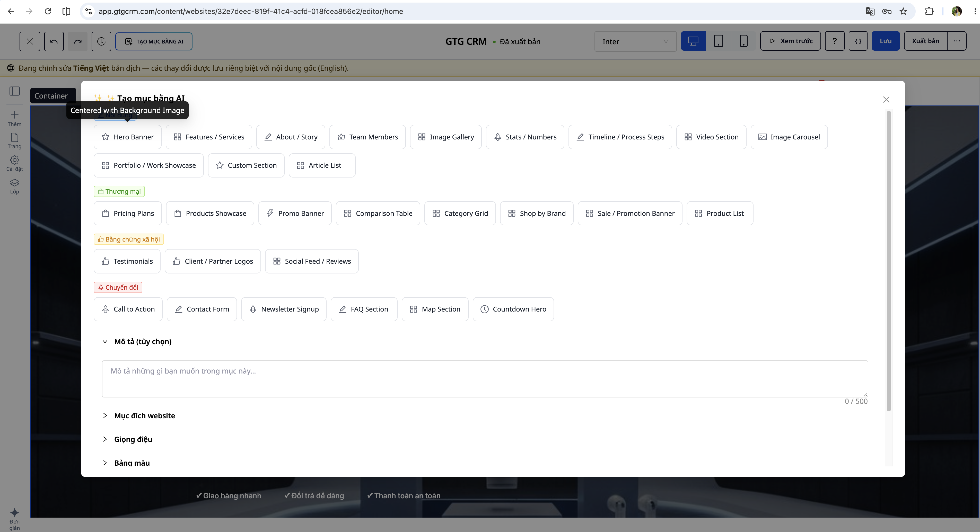Click the dialog vertical scrollbar
980x532 pixels.
point(889,261)
